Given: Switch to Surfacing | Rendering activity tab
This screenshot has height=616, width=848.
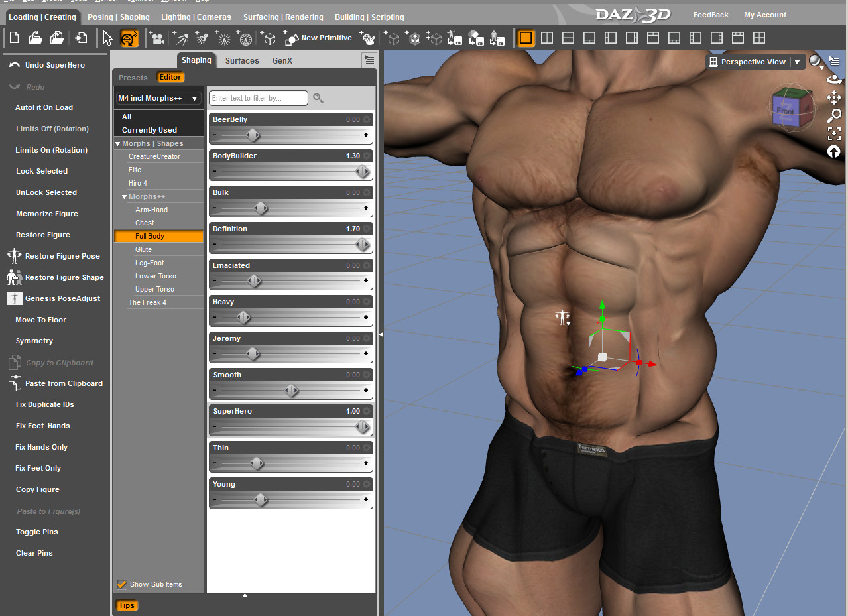Looking at the screenshot, I should click(x=283, y=17).
